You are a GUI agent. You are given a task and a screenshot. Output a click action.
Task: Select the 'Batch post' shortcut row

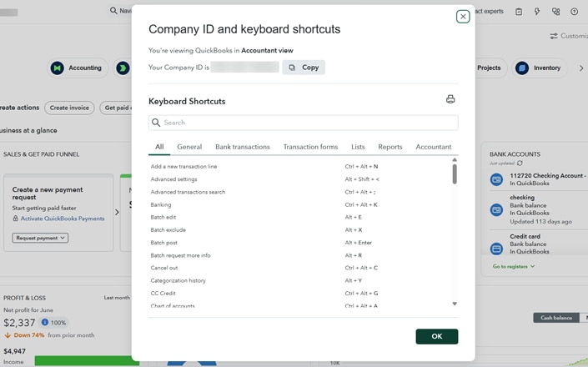pos(300,243)
